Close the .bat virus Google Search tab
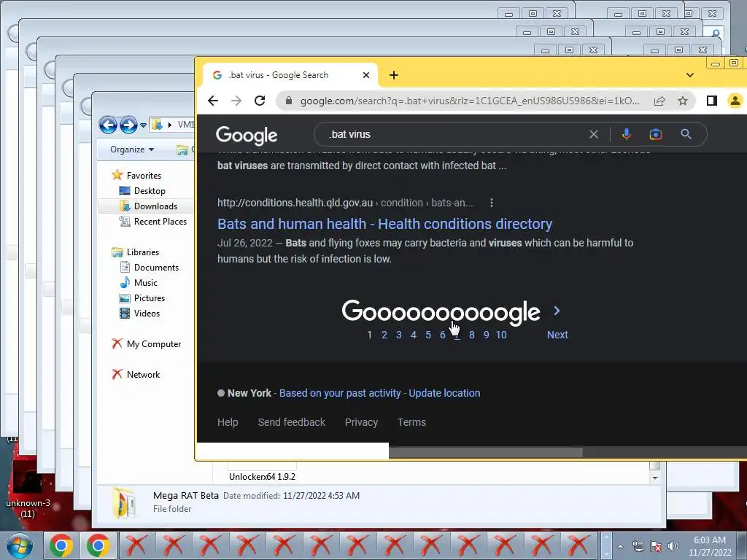 point(366,75)
